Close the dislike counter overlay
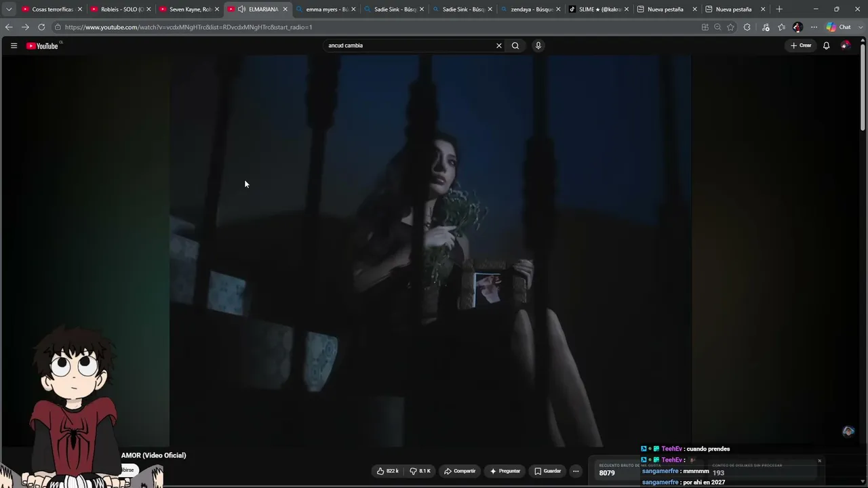This screenshot has height=488, width=868. 819,461
